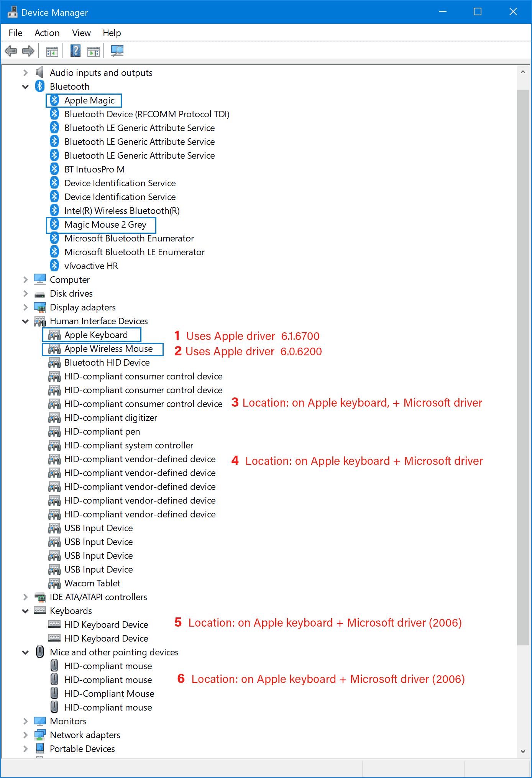Click the Device Manager title bar icon
Viewport: 532px width, 778px height.
tap(13, 12)
